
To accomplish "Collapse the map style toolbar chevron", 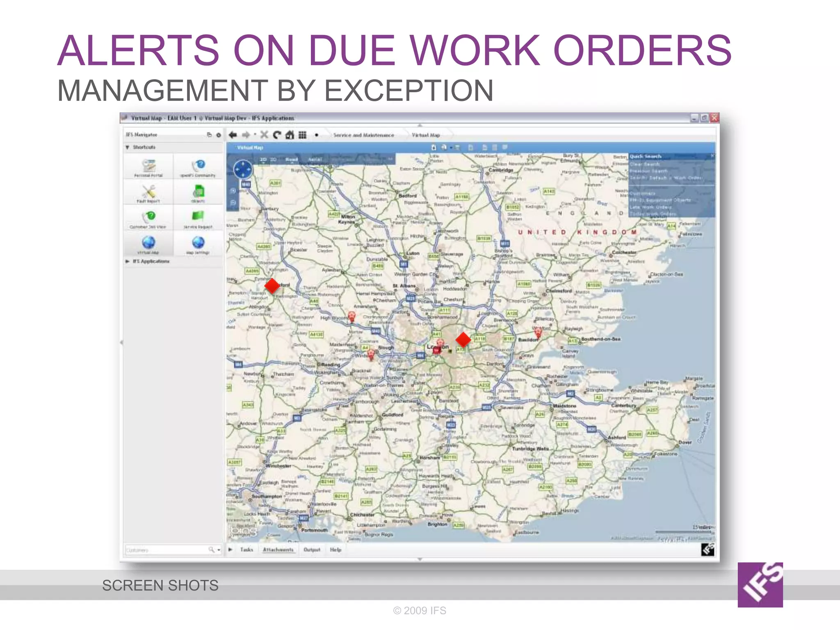I will click(390, 159).
